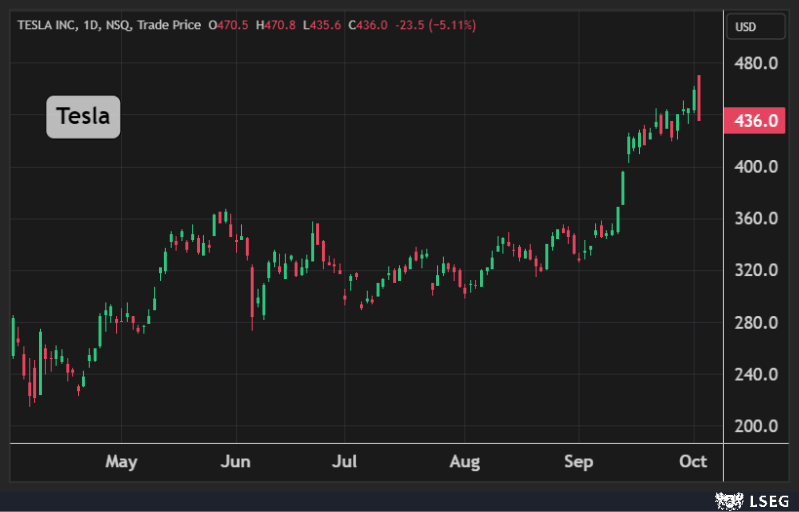
Task: Click the 400.0 price axis label
Action: coord(757,167)
